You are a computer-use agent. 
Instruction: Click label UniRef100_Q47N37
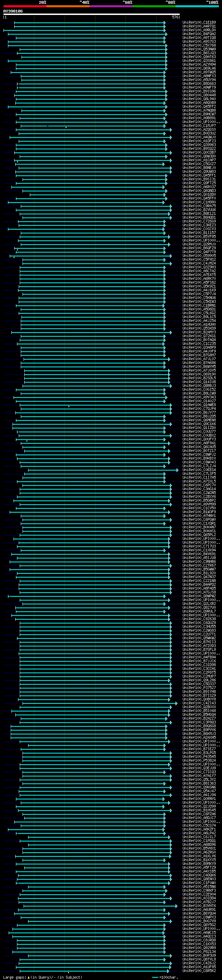point(199,577)
